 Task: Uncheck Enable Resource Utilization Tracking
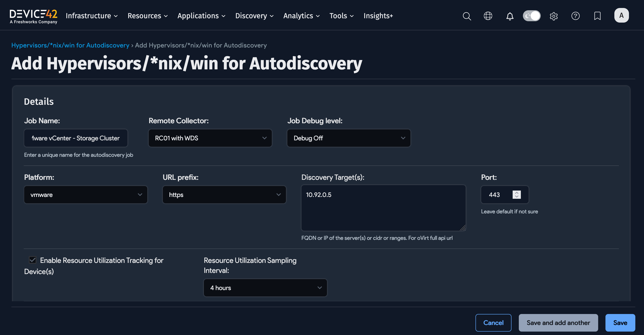pyautogui.click(x=32, y=260)
